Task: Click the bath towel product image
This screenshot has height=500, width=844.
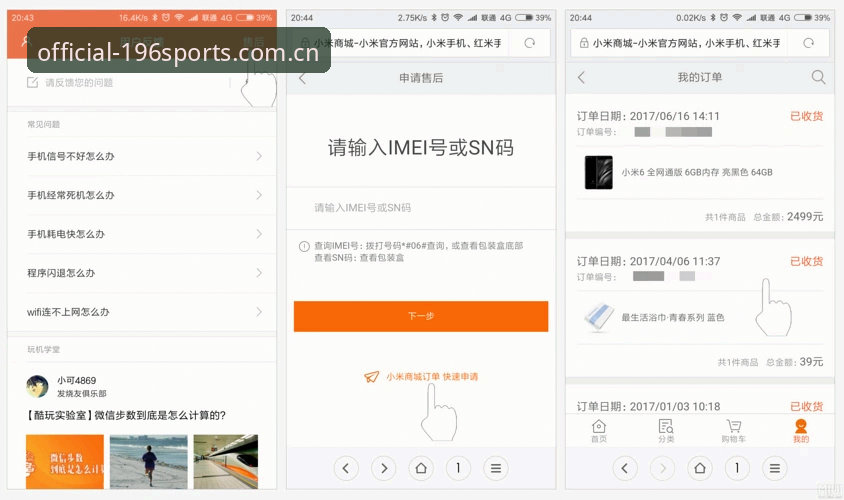Action: [x=599, y=318]
